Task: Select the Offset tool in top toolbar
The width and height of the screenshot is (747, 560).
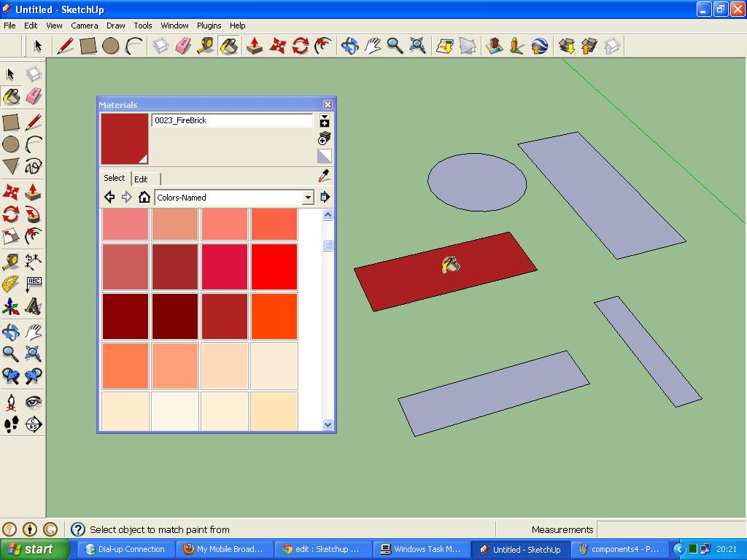Action: point(323,46)
